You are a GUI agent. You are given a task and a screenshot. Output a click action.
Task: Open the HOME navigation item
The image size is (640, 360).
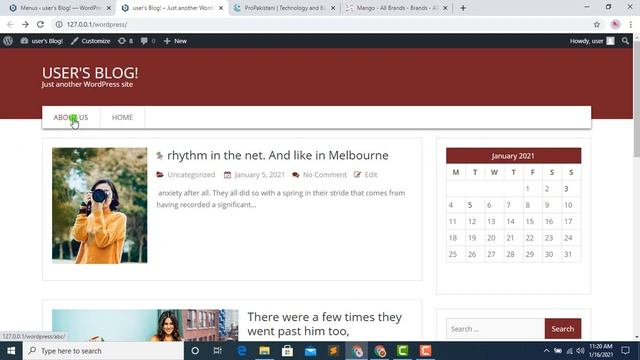[122, 117]
